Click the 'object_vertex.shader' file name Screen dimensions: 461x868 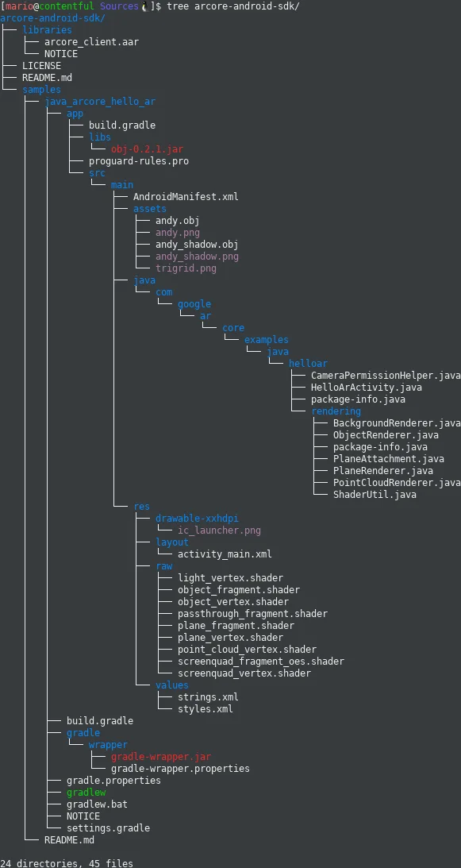(233, 603)
